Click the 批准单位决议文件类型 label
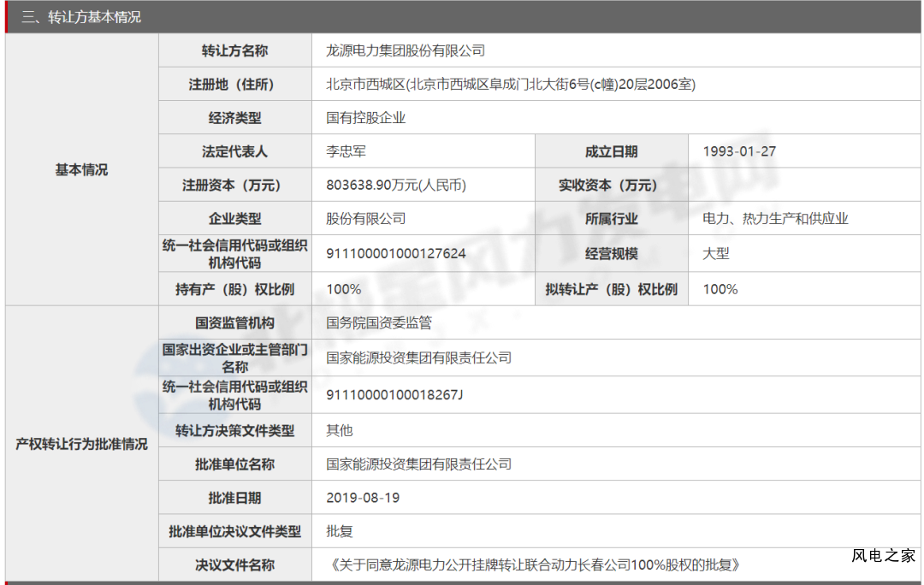The image size is (924, 585). [x=234, y=531]
